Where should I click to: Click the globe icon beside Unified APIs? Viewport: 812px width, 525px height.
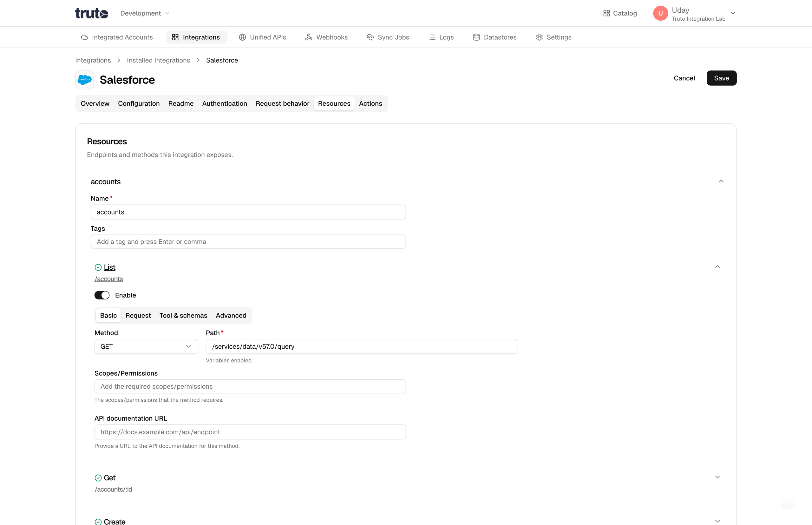pos(242,37)
